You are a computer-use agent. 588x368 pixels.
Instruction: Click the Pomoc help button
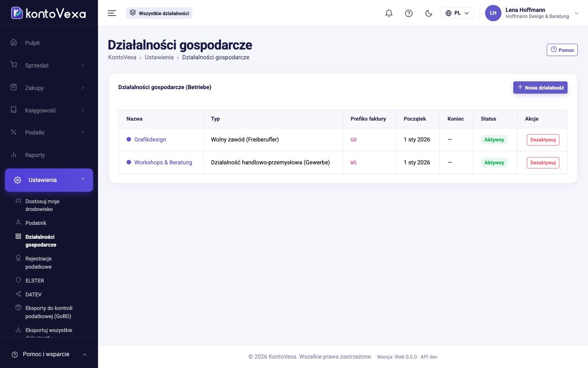tap(562, 50)
